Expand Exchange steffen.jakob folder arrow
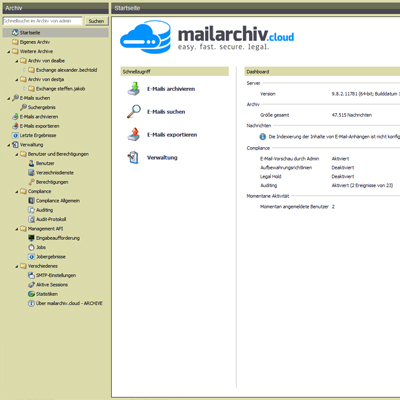Screen dimensions: 400x400 click(25, 89)
